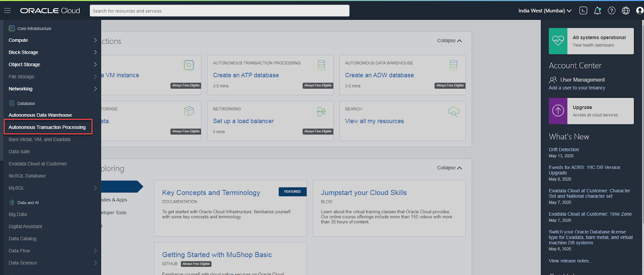This screenshot has height=275, width=644.
Task: Click the ATP database cylinder icon
Action: click(321, 65)
